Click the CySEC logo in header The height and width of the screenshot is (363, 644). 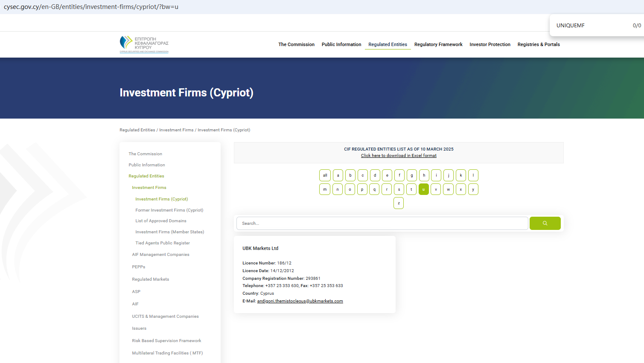click(x=144, y=44)
